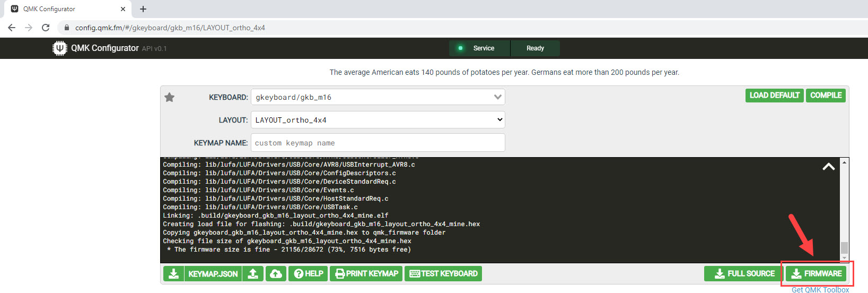
Task: Click the 'Checking file size' log line
Action: tap(287, 241)
